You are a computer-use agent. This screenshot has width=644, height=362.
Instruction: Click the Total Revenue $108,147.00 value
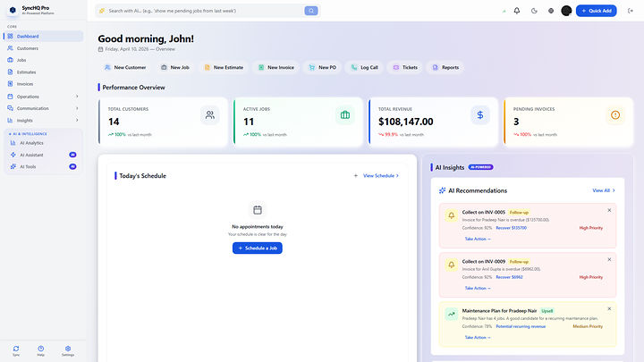coord(406,122)
